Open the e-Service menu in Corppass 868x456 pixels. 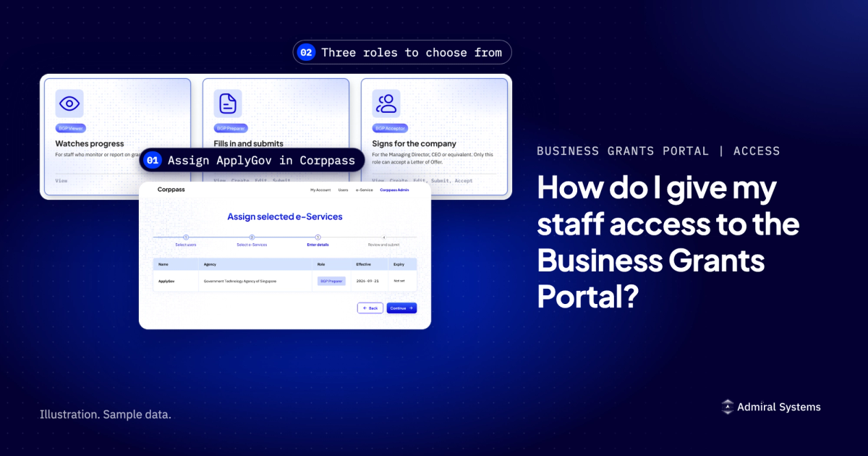tap(365, 190)
